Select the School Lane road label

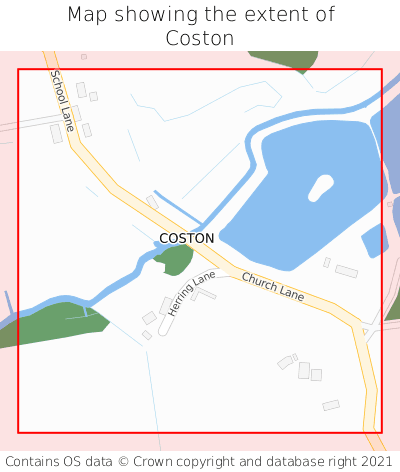(62, 101)
